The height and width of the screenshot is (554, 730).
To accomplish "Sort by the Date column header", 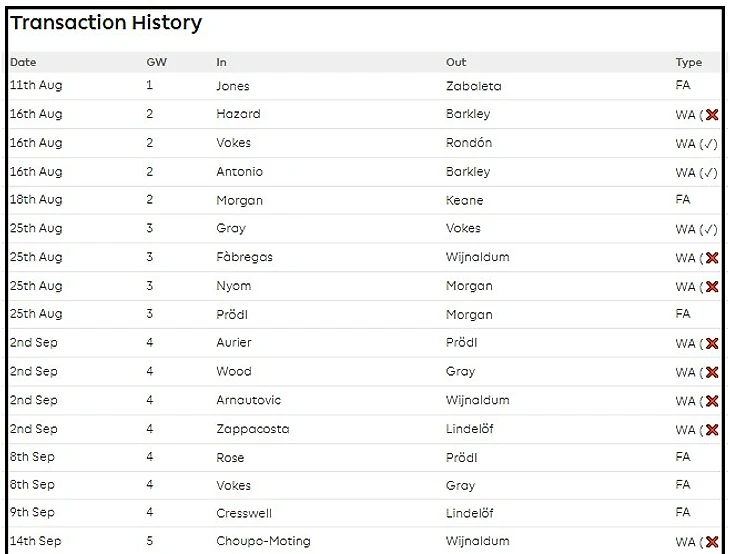I will pos(23,62).
